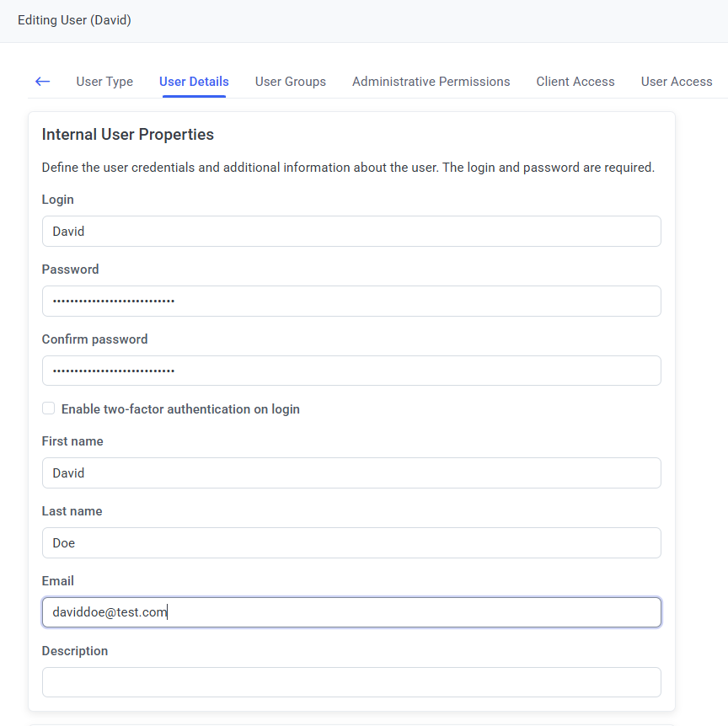Click the Last name field containing Doe
Viewport: 728px width, 726px height.
351,543
